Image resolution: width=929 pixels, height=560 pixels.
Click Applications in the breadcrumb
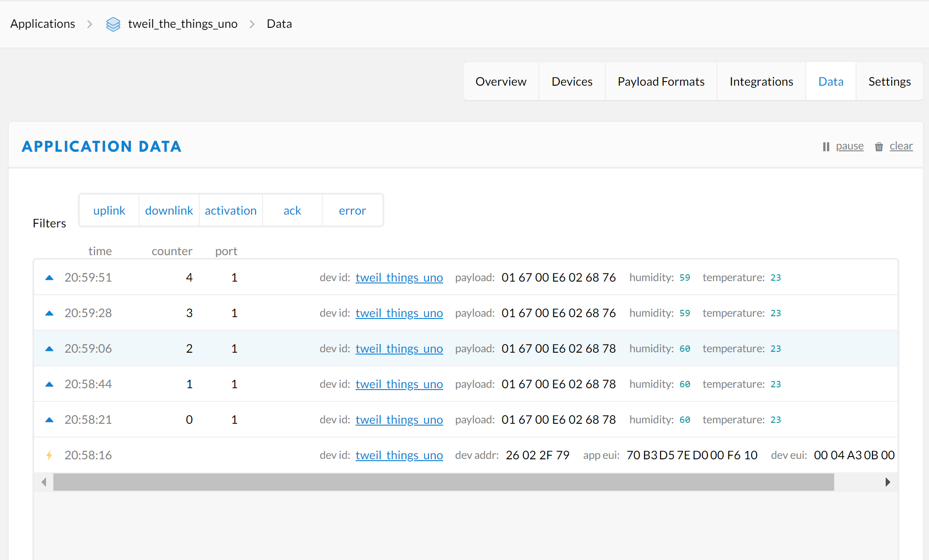[43, 24]
